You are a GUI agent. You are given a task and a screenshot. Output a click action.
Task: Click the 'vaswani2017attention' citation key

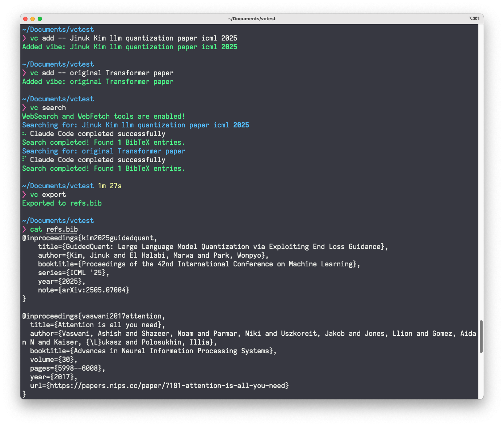tap(122, 316)
